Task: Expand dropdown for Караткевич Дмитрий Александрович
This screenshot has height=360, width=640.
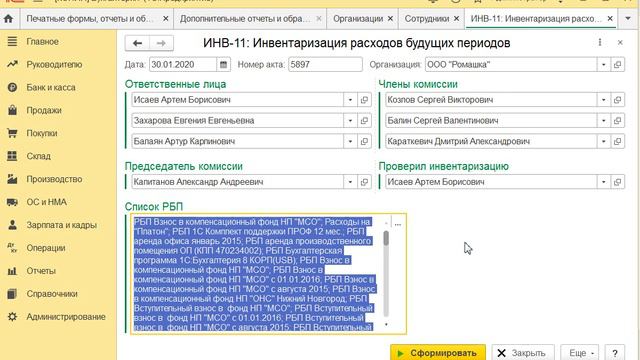Action: tap(604, 141)
